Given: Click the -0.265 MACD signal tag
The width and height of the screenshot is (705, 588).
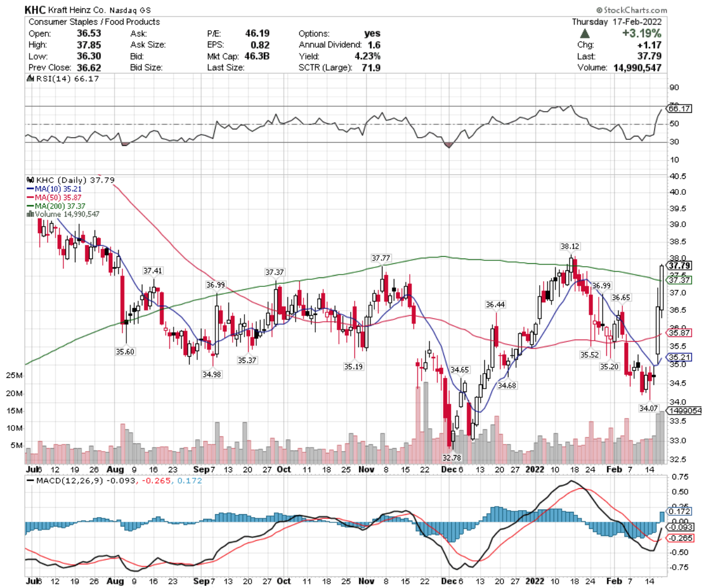Looking at the screenshot, I should [x=680, y=538].
